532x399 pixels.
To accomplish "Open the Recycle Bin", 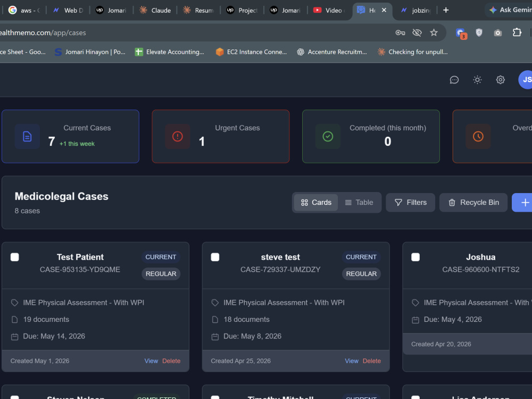I will (x=473, y=203).
